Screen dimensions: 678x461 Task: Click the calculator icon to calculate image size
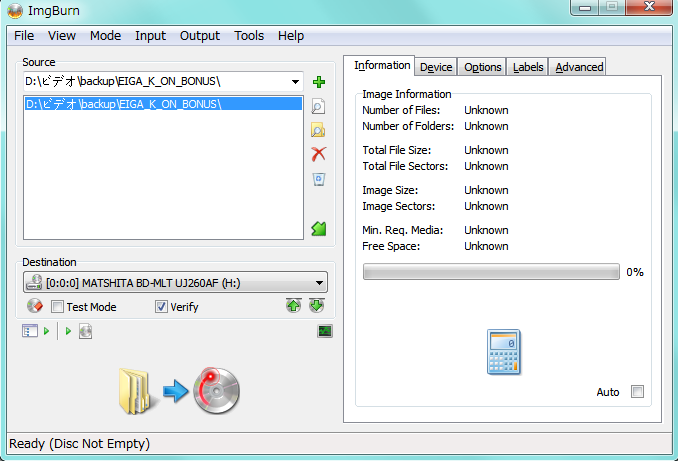click(503, 352)
